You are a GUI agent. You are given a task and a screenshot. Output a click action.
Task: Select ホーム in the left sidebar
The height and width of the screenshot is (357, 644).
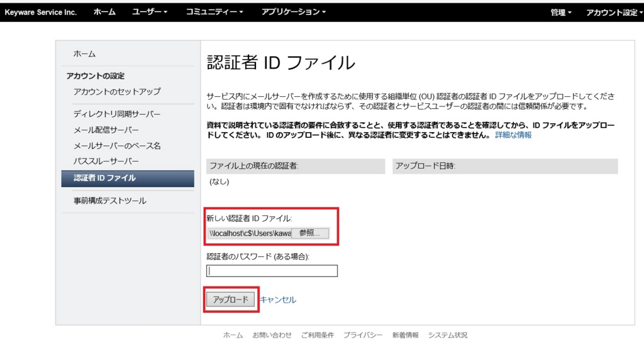(x=84, y=54)
